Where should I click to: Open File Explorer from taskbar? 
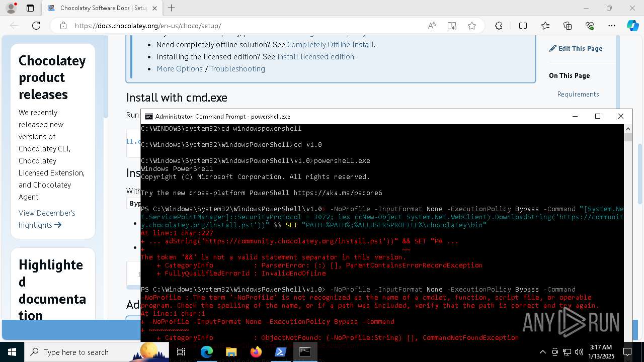231,352
